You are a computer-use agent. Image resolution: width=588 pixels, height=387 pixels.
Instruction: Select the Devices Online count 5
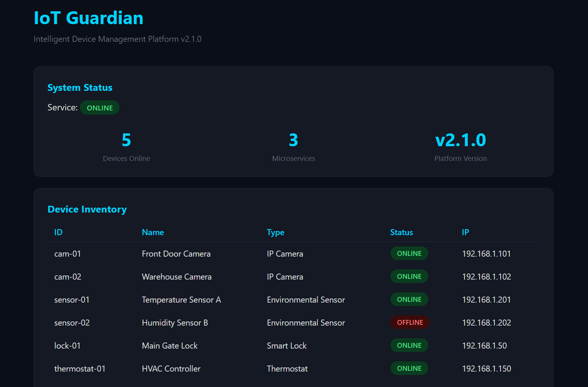pyautogui.click(x=126, y=140)
